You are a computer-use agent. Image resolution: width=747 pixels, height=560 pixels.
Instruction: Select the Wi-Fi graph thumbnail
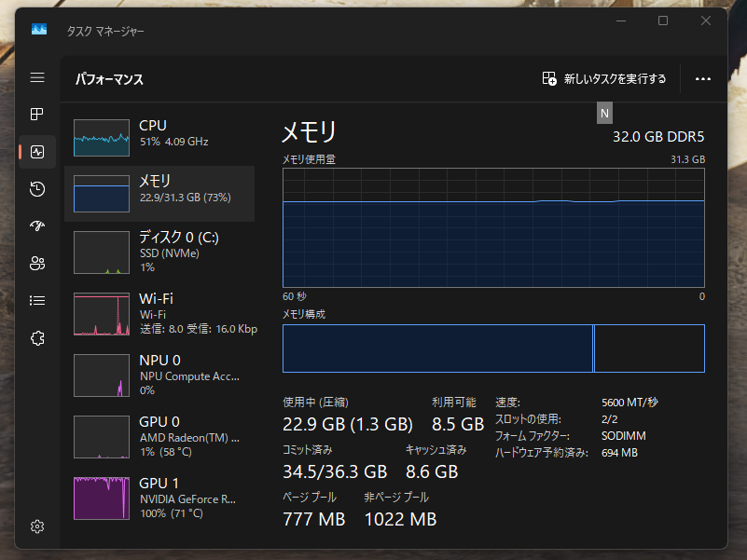[102, 314]
